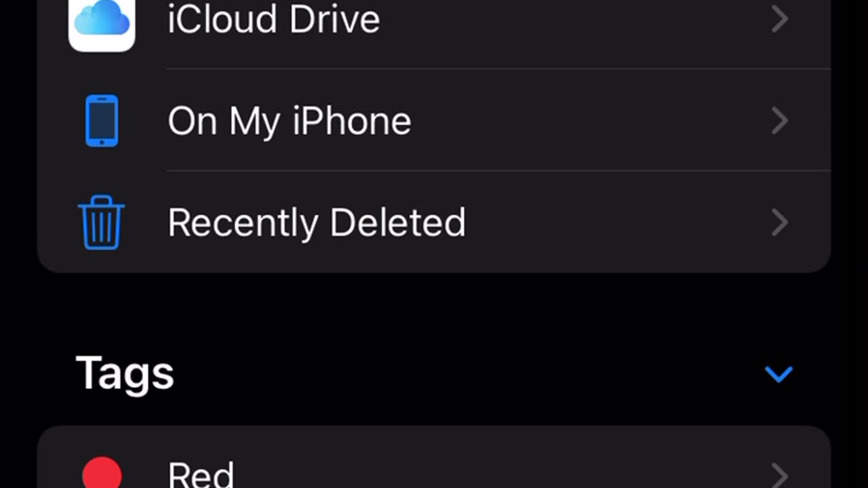Screen dimensions: 868x488
Task: Tap the blue trash can icon
Action: coord(102,222)
